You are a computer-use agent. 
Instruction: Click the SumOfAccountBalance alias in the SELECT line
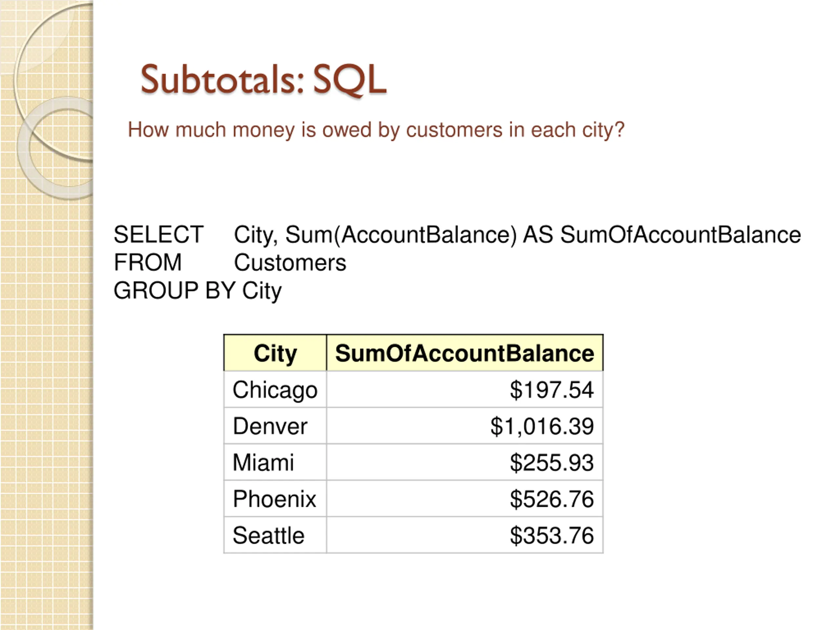coord(681,235)
